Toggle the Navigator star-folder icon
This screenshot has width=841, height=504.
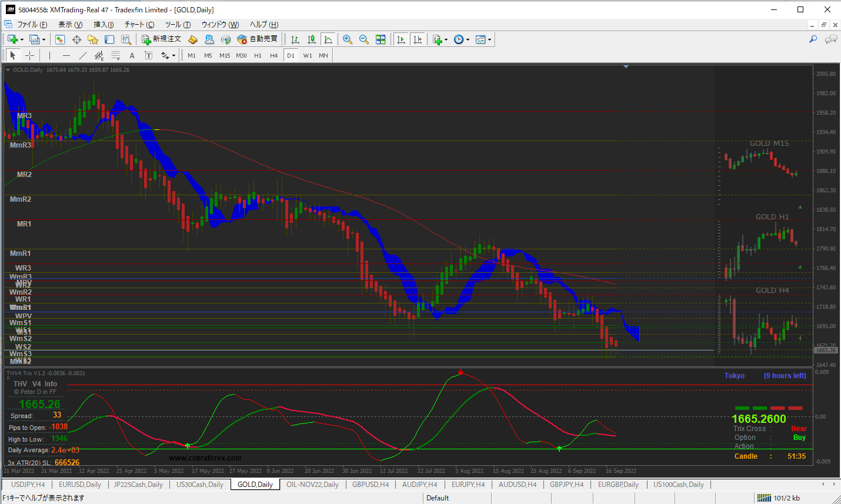coord(93,39)
